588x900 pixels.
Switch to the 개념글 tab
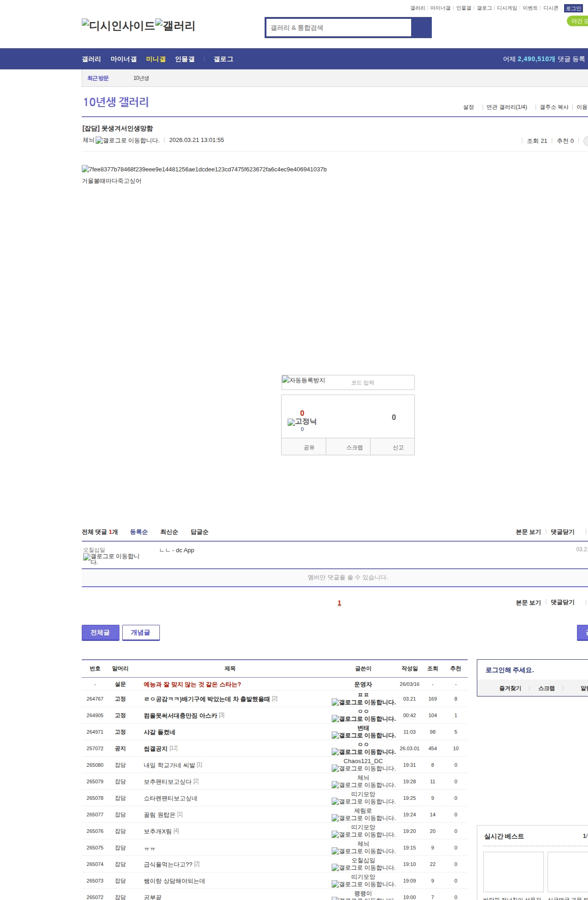141,633
